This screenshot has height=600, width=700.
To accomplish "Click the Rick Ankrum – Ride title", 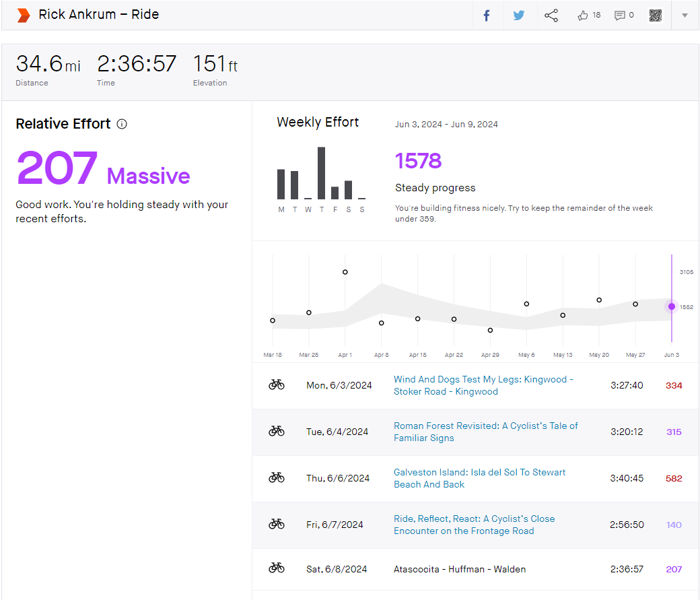I will [x=99, y=14].
